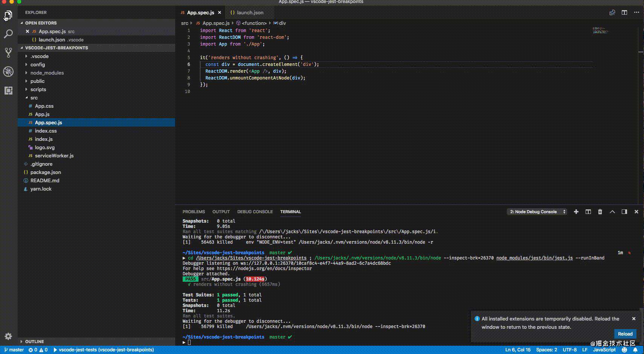
Task: Open the Manage gear menu
Action: click(8, 336)
